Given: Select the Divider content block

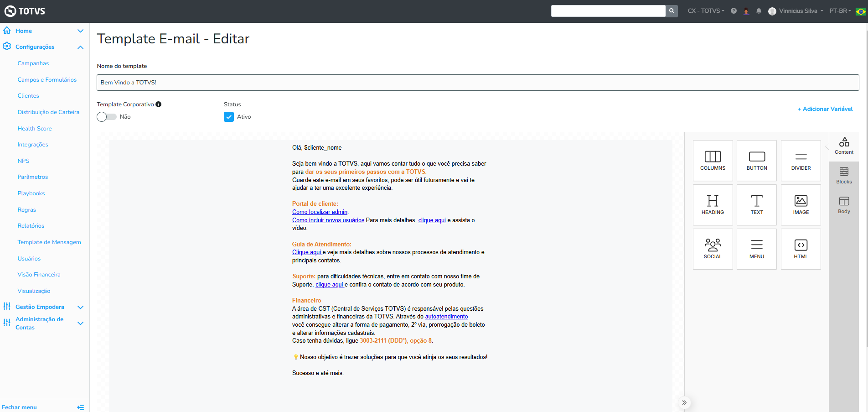Looking at the screenshot, I should click(x=801, y=161).
